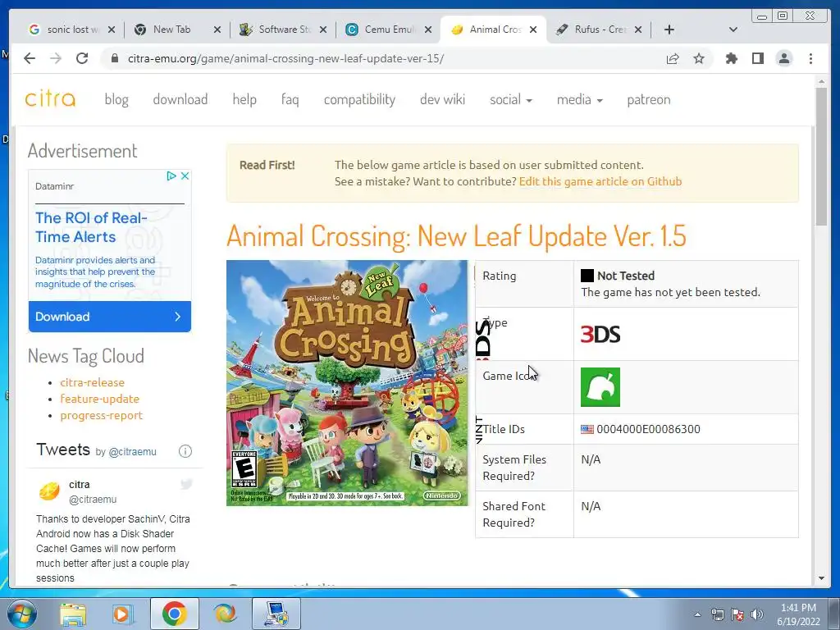This screenshot has height=630, width=840.
Task: Open the Chrome extensions puzzle icon
Action: click(x=731, y=58)
